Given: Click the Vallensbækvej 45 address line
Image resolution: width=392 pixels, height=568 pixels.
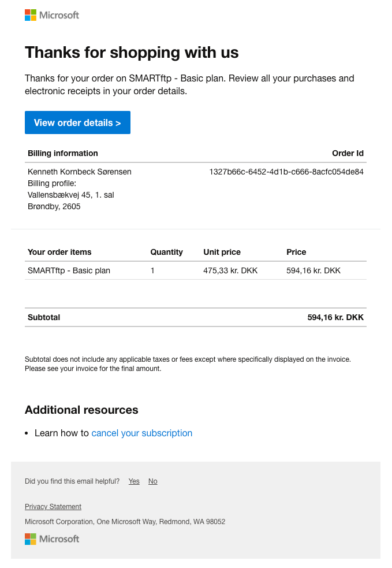Looking at the screenshot, I should click(71, 195).
